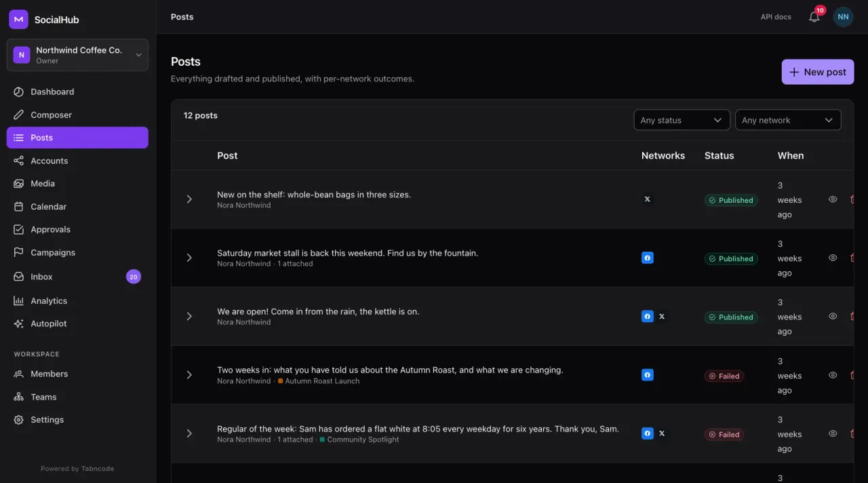Select Posts in the sidebar

(77, 138)
